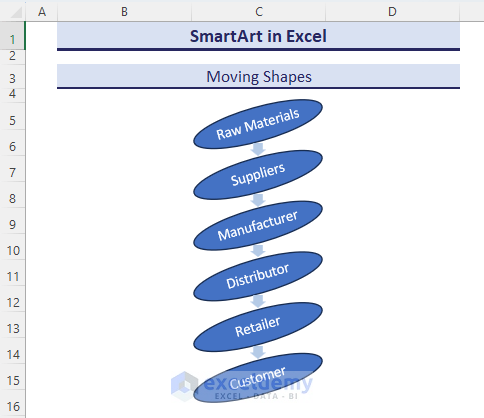Click the arrow between Manufacturer and Distributor
Image resolution: width=484 pixels, height=418 pixels.
258,251
